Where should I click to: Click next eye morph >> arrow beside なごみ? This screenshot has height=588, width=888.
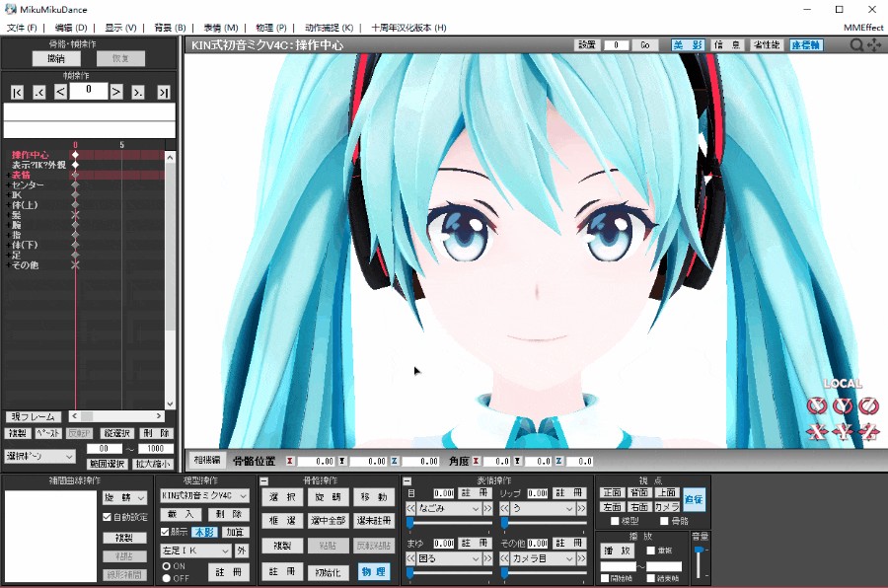487,509
